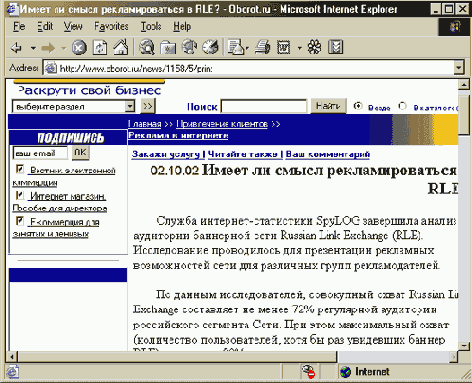Click the Найти search button

[x=328, y=106]
